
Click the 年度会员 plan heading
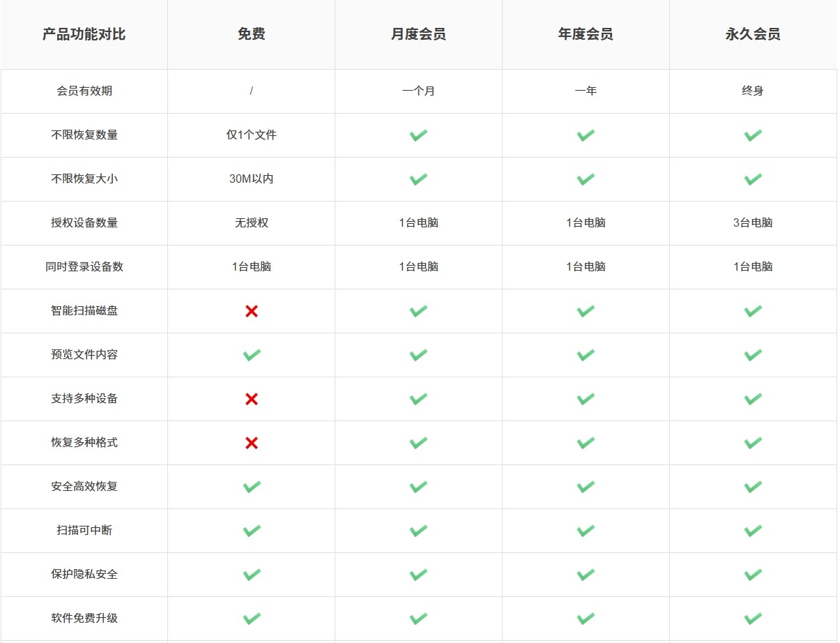(x=586, y=34)
